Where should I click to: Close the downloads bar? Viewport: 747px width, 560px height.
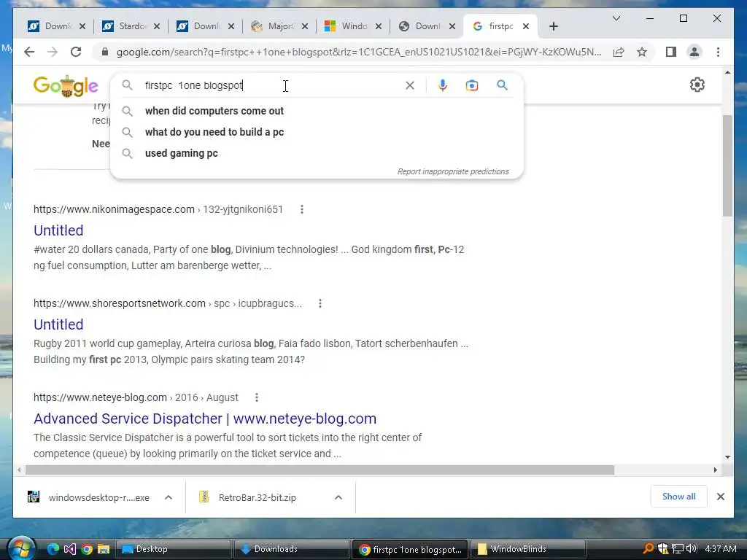(x=721, y=497)
